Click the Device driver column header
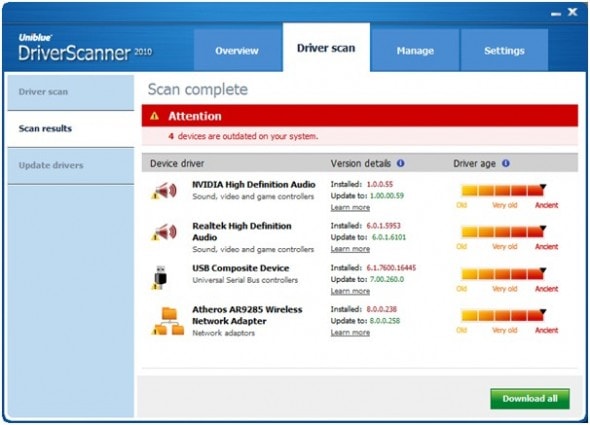The height and width of the screenshot is (425, 590). (x=177, y=163)
